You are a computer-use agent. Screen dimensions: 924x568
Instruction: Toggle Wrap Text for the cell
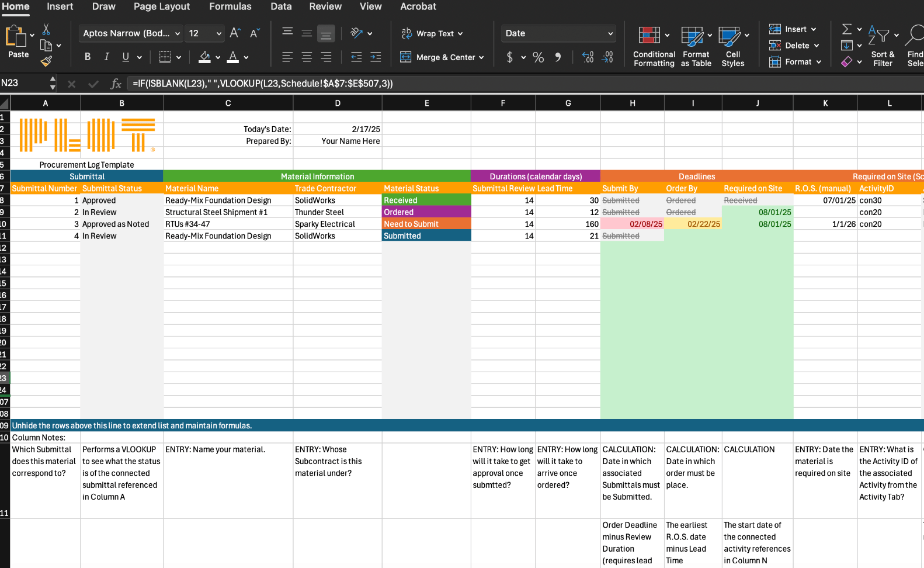(432, 33)
